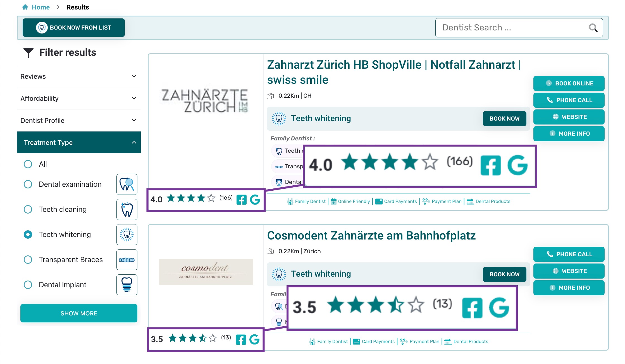Click Google icon beside the small 4.0 rating
Image resolution: width=625 pixels, height=364 pixels.
pos(255,200)
